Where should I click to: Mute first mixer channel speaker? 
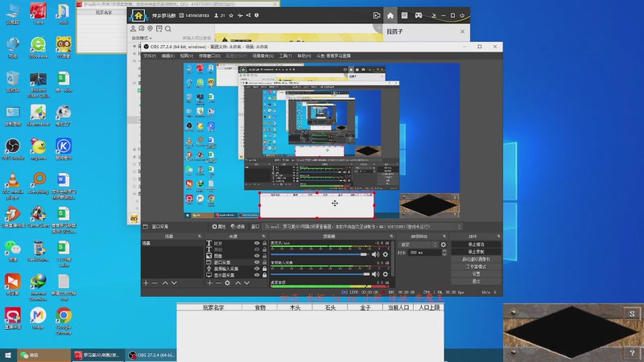click(x=375, y=254)
